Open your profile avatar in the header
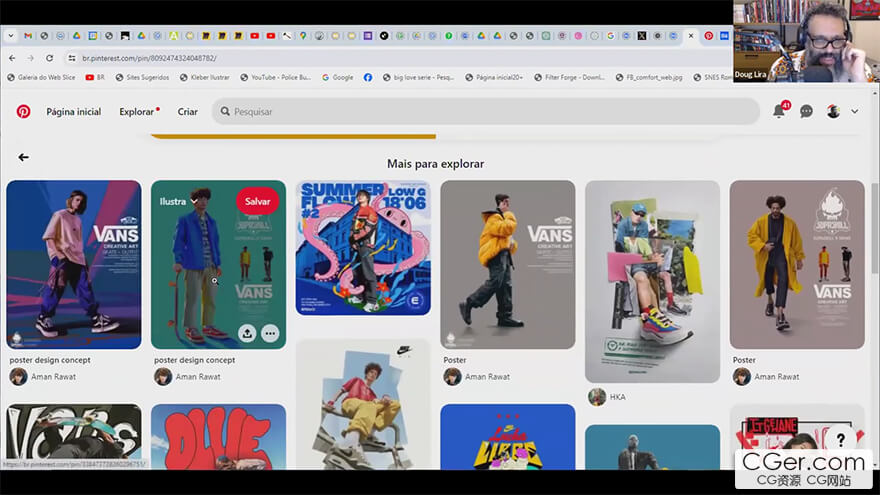The image size is (880, 495). click(x=833, y=111)
